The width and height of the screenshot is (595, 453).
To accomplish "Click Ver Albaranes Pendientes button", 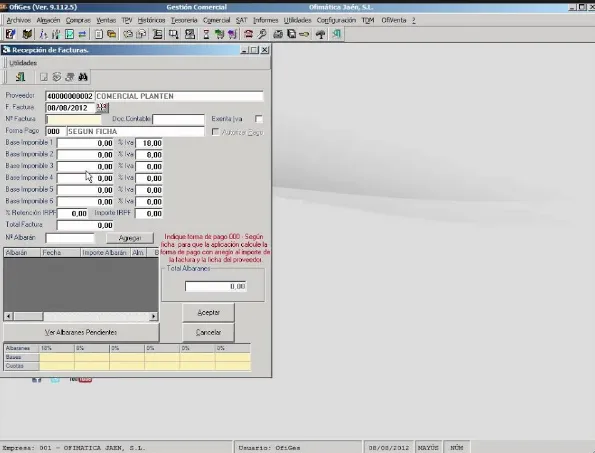I will [81, 332].
